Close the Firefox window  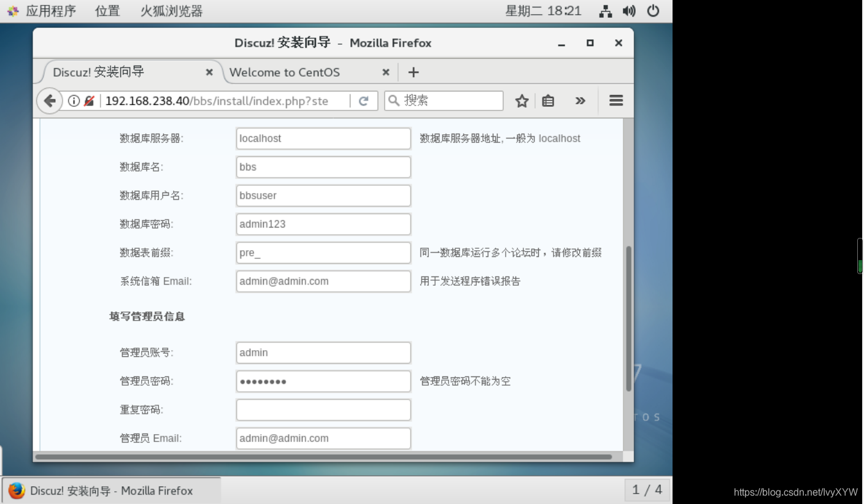click(619, 43)
